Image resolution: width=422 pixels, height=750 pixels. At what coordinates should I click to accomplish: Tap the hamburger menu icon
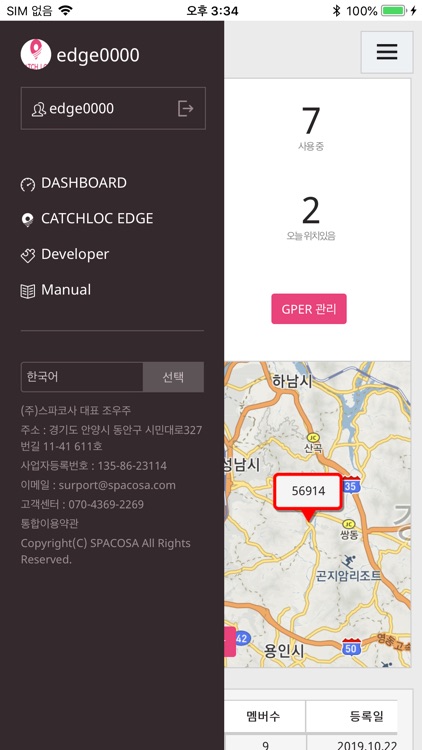[387, 52]
